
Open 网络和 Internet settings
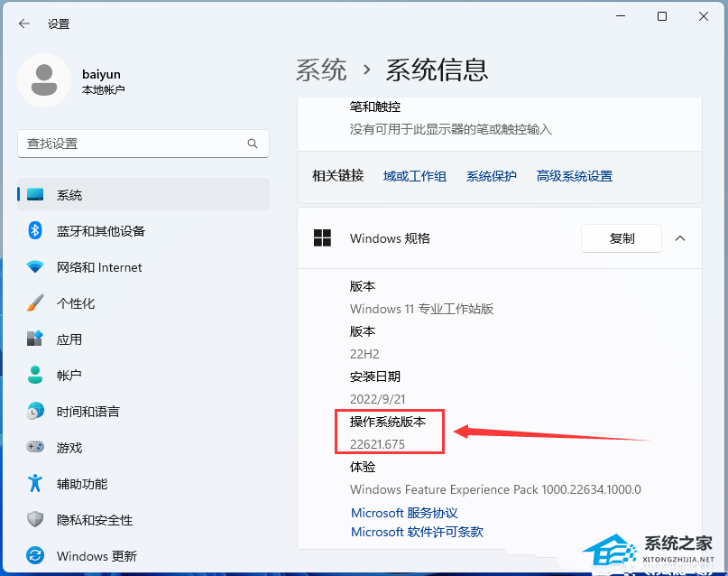tap(99, 267)
